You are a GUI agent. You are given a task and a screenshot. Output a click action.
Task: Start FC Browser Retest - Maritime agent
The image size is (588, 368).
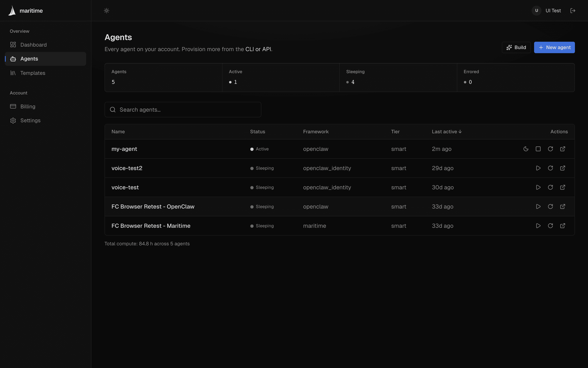pos(538,226)
